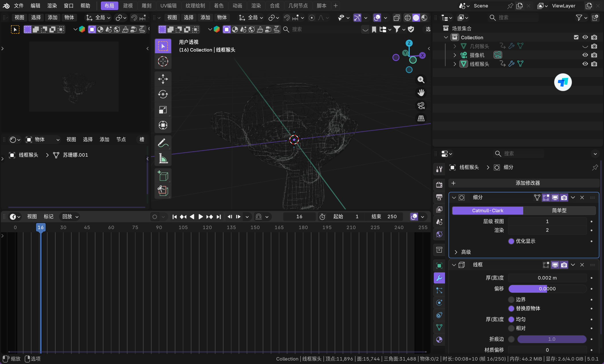Select the Move tool in viewport toolbar
Viewport: 604px width, 364px height.
point(163,79)
